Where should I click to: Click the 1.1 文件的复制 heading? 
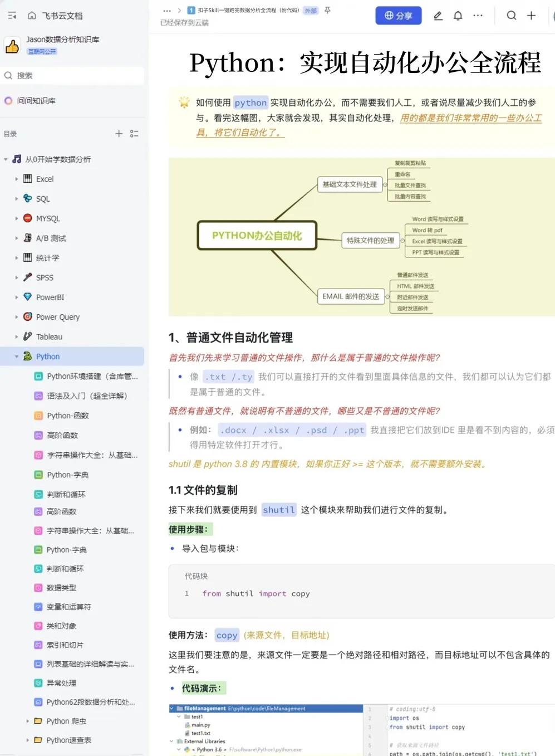click(x=203, y=490)
